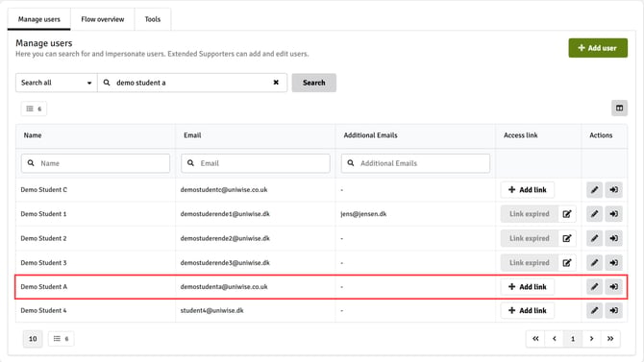Switch to Manage users tab

[39, 19]
